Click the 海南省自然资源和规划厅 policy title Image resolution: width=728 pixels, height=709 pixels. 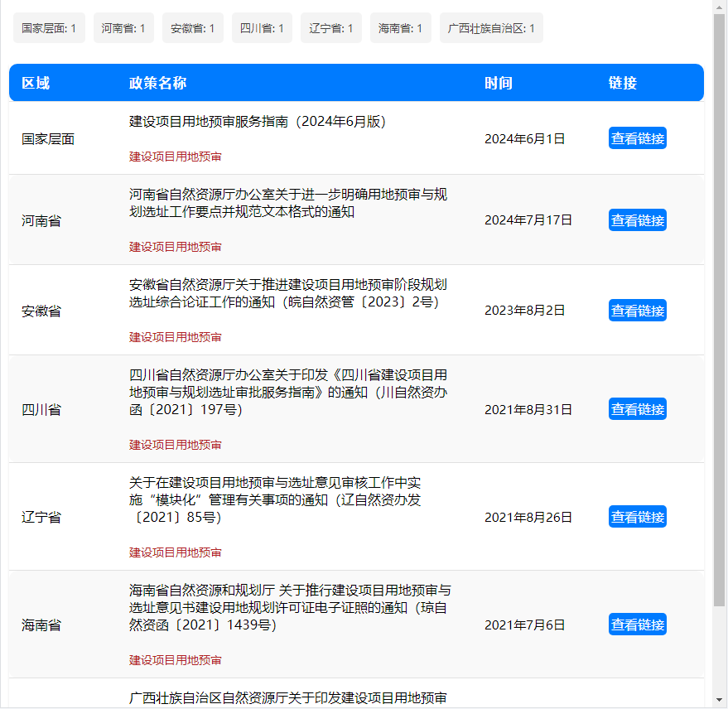pos(290,607)
